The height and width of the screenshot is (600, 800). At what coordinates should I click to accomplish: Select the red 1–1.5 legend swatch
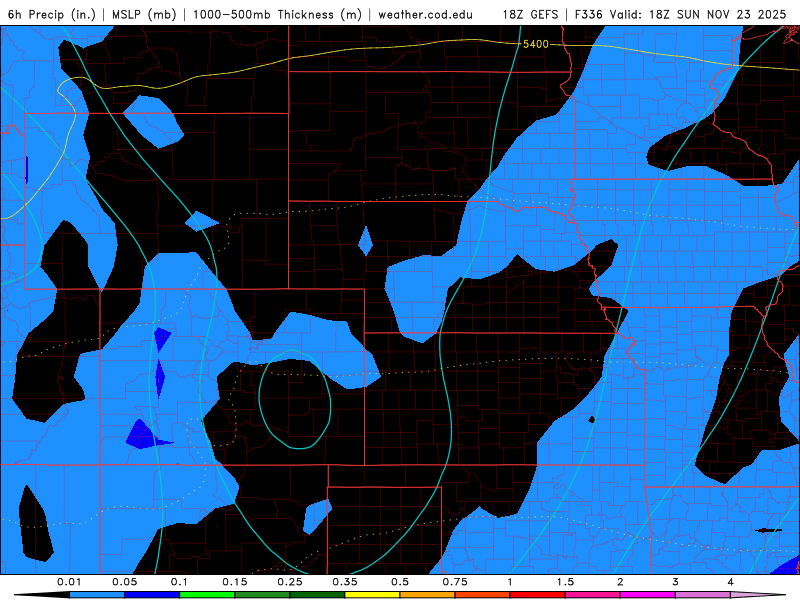[x=538, y=595]
